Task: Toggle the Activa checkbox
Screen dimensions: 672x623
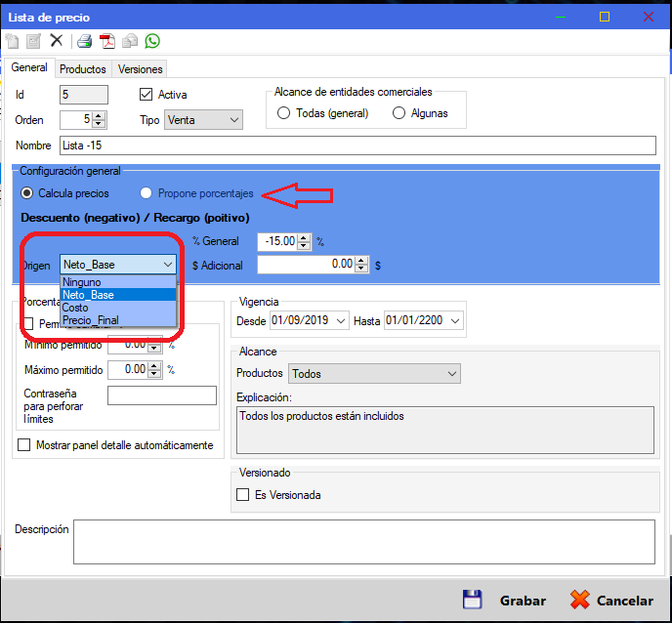Action: (x=147, y=95)
